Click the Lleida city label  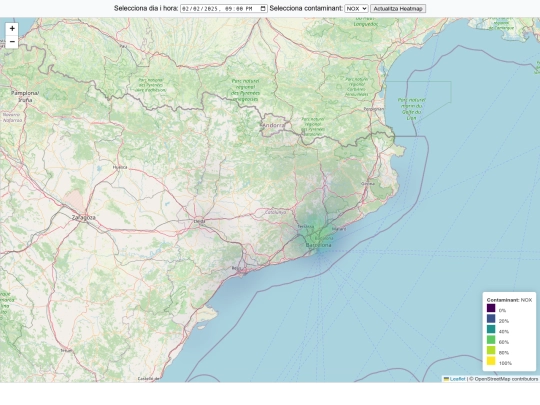point(200,221)
